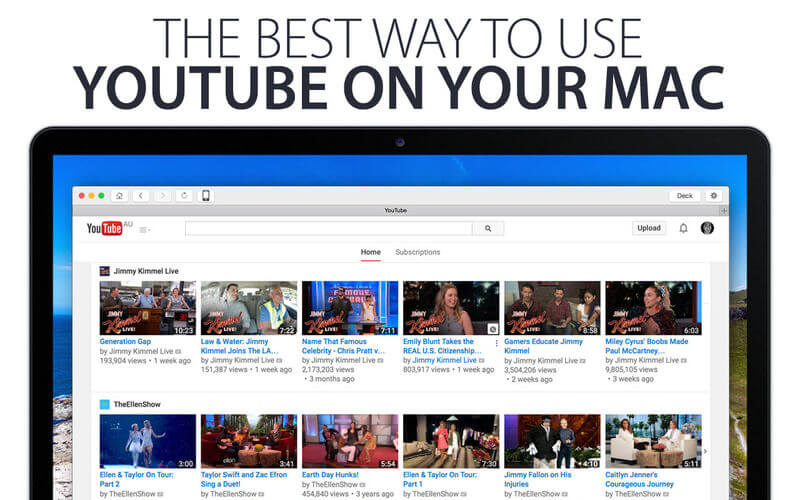Play Law & Water video thumbnail
The height and width of the screenshot is (500, 800).
248,308
